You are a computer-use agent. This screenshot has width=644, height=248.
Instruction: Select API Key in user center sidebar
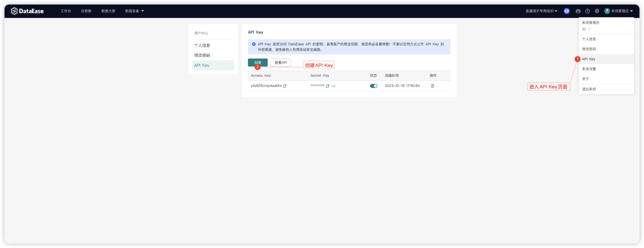click(x=213, y=65)
